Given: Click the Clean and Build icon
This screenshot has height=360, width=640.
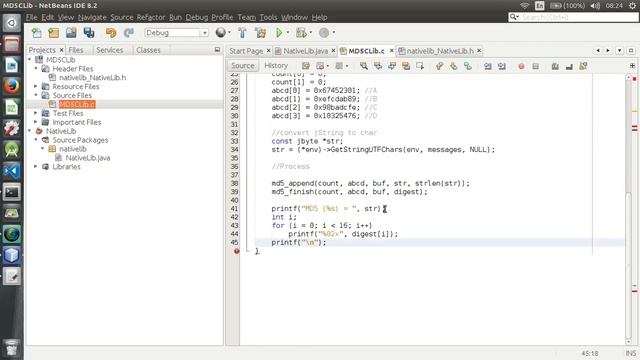Looking at the screenshot, I should (260, 33).
